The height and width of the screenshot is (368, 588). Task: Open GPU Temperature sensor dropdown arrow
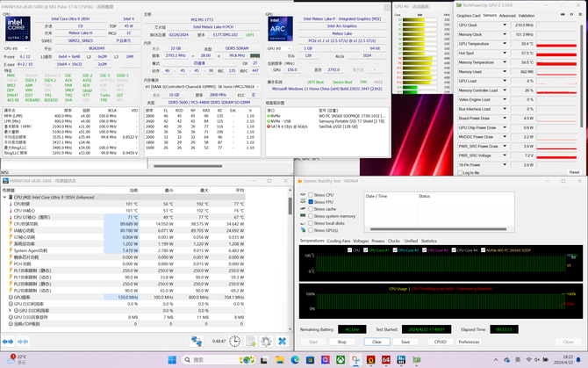505,44
